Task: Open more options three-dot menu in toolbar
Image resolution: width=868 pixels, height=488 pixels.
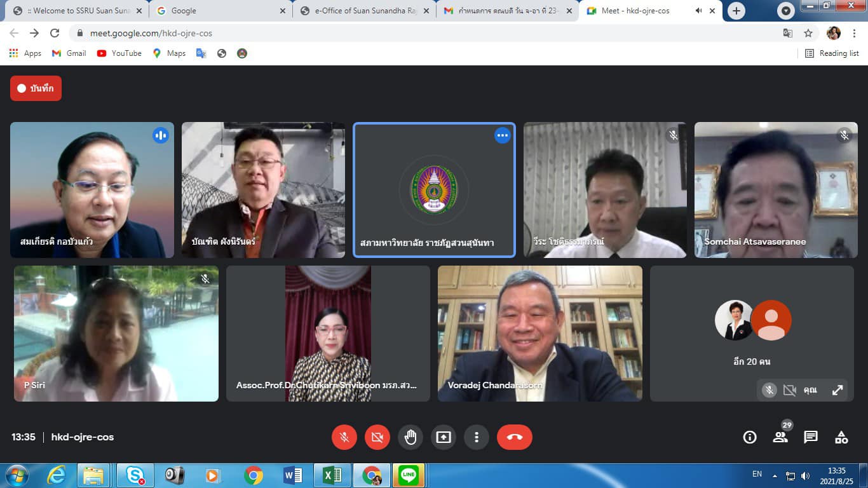Action: point(477,437)
